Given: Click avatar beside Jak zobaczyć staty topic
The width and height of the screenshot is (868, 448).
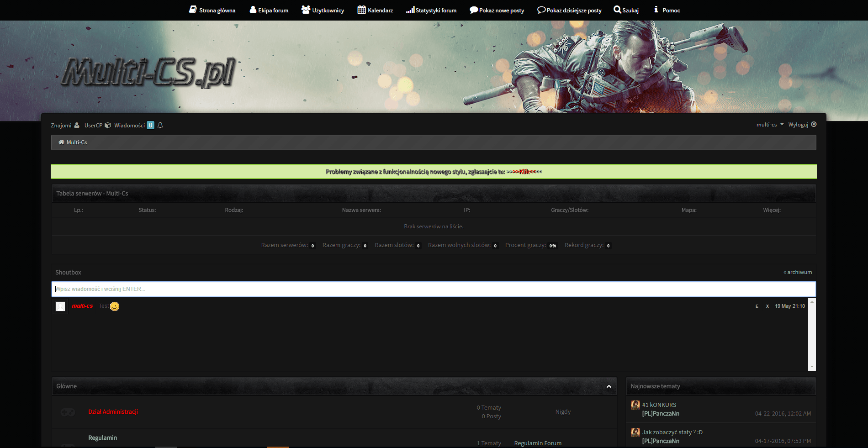Looking at the screenshot, I should [x=635, y=432].
